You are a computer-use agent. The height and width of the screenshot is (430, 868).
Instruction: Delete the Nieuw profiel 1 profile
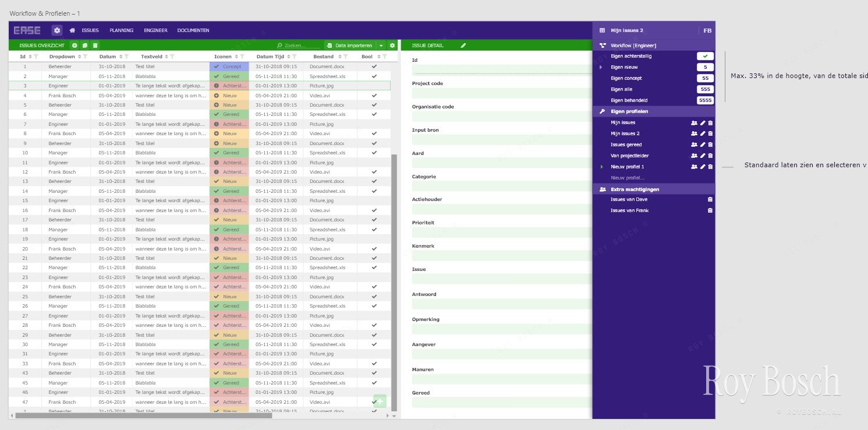click(x=710, y=167)
